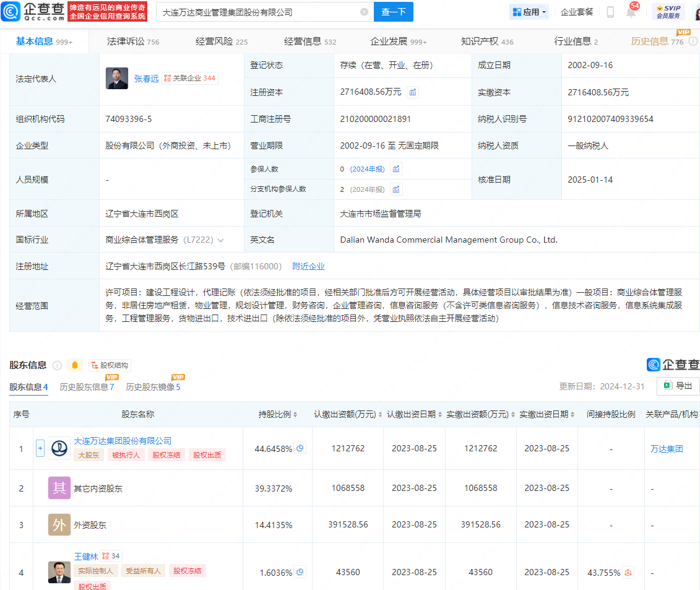The width and height of the screenshot is (700, 590).
Task: Open the 附近企业 link
Action: [308, 266]
